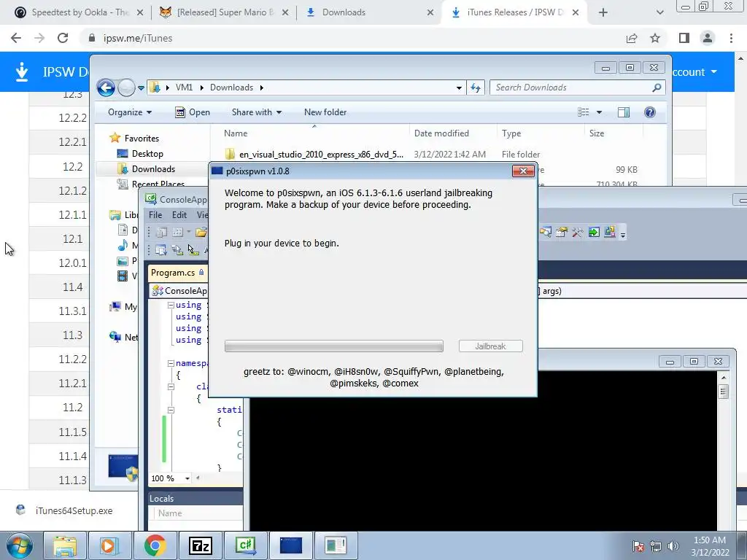The height and width of the screenshot is (560, 747).
Task: Click Visual C# green arrow Start Page icon
Action: 594,233
